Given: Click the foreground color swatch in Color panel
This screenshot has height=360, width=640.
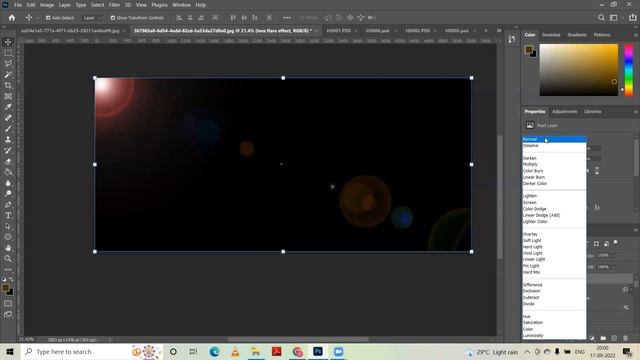Looking at the screenshot, I should pyautogui.click(x=529, y=50).
